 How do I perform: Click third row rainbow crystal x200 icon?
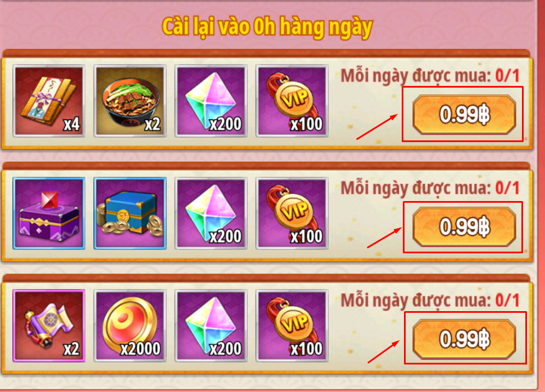tap(211, 326)
